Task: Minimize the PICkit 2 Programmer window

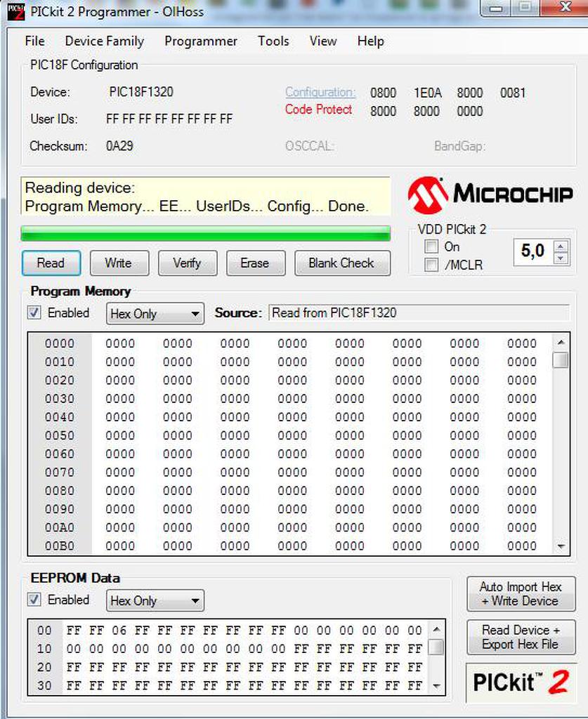Action: pos(496,8)
